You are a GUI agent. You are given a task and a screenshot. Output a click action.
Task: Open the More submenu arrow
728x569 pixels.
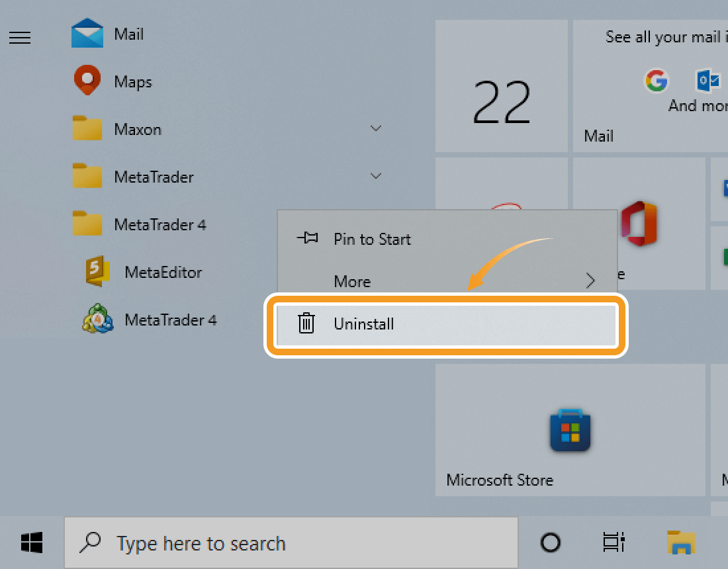point(590,281)
